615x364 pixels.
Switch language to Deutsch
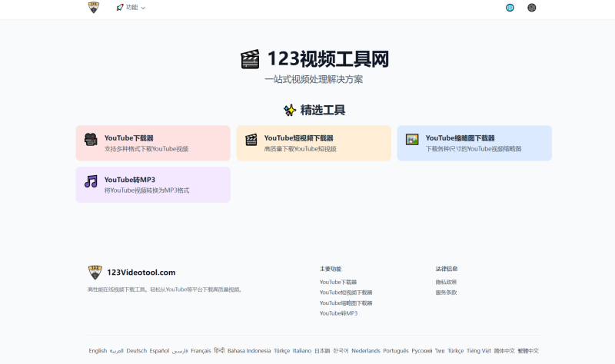(x=137, y=351)
